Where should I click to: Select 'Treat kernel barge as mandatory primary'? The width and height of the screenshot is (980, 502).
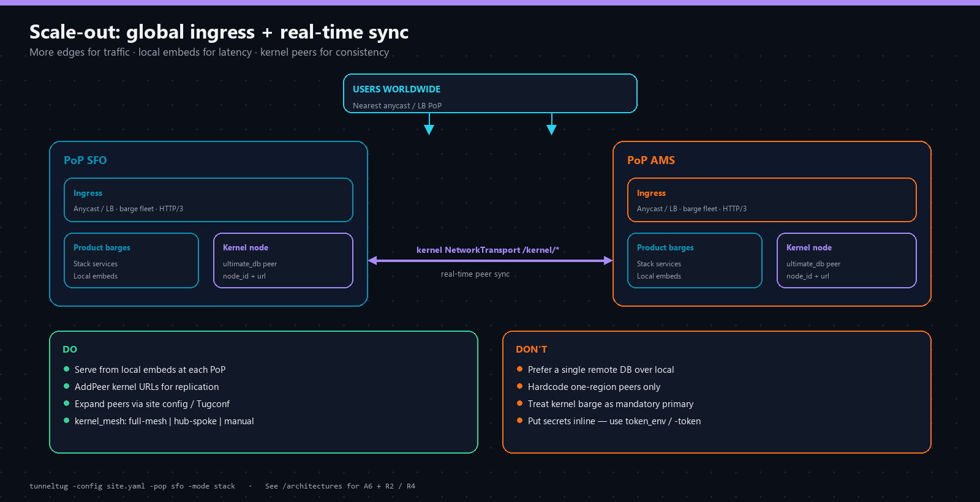click(x=611, y=404)
